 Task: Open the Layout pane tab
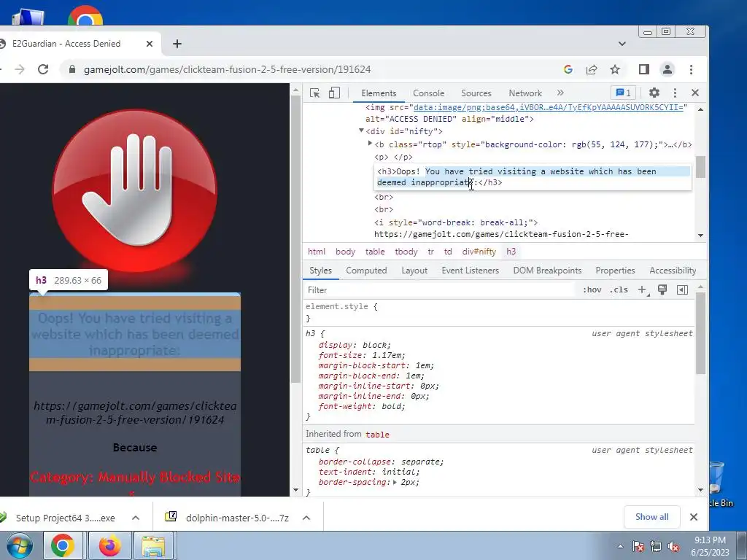tap(414, 271)
